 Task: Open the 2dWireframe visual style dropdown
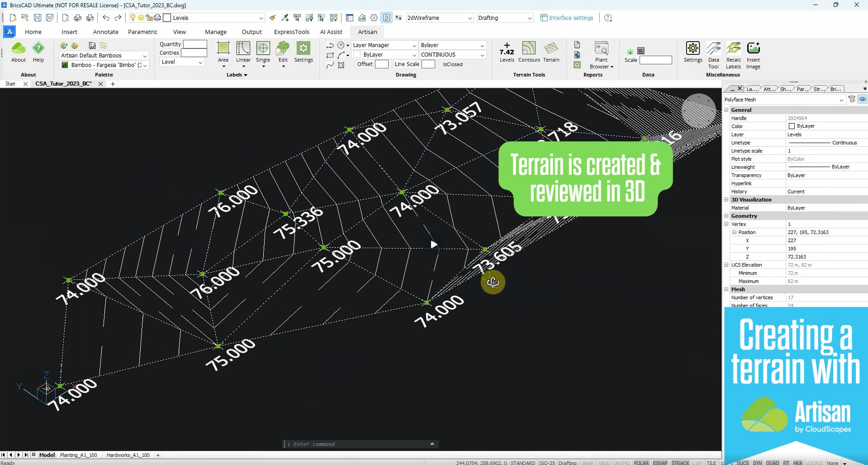pyautogui.click(x=470, y=18)
